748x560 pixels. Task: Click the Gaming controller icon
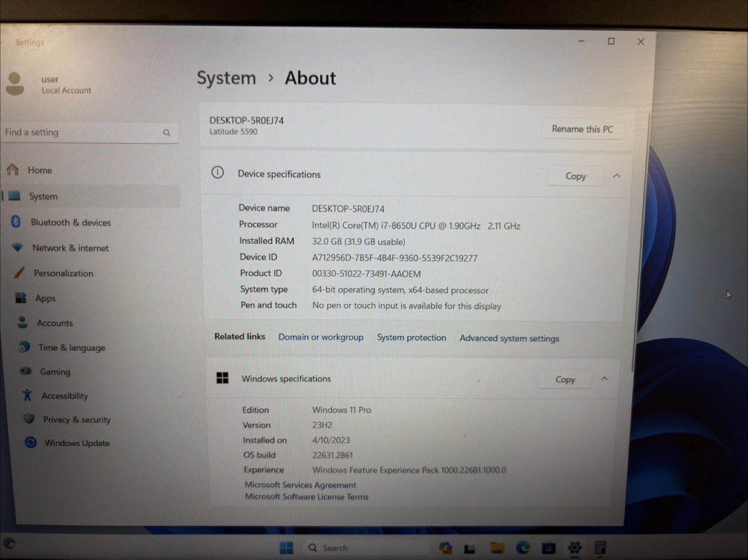point(25,371)
